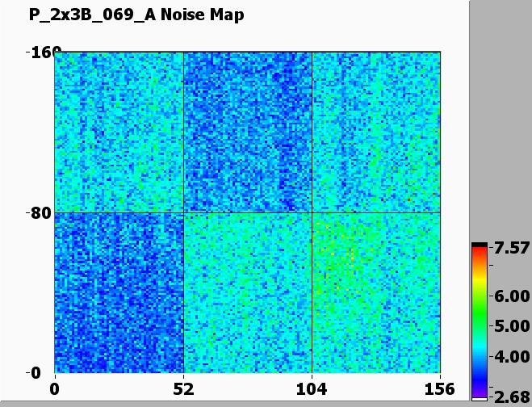
Task: Click the y-axis label 80
Action: click(x=40, y=213)
